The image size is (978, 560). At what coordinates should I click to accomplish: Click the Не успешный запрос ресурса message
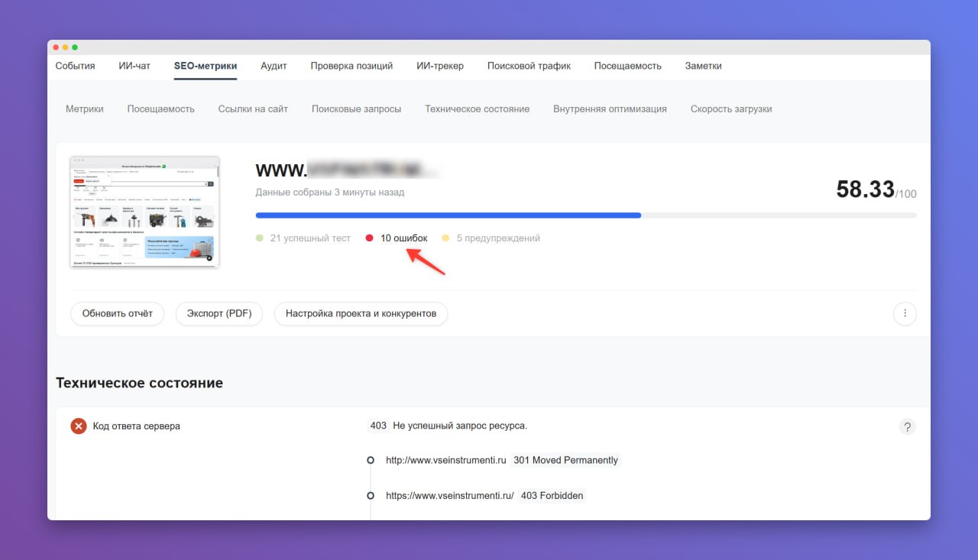coord(460,426)
